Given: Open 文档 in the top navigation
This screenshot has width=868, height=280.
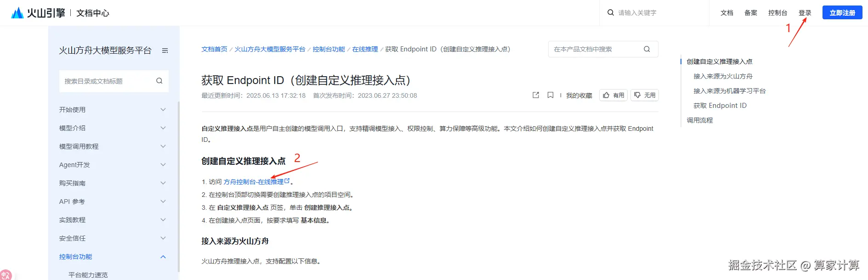Looking at the screenshot, I should pyautogui.click(x=727, y=13).
